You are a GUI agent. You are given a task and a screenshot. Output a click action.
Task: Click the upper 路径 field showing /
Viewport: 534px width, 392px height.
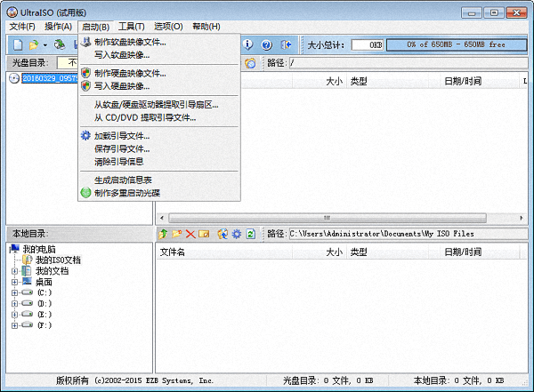tap(408, 63)
